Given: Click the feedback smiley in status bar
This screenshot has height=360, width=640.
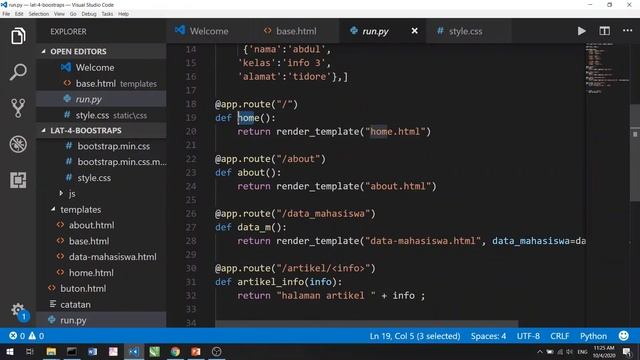Looking at the screenshot, I should 623,336.
